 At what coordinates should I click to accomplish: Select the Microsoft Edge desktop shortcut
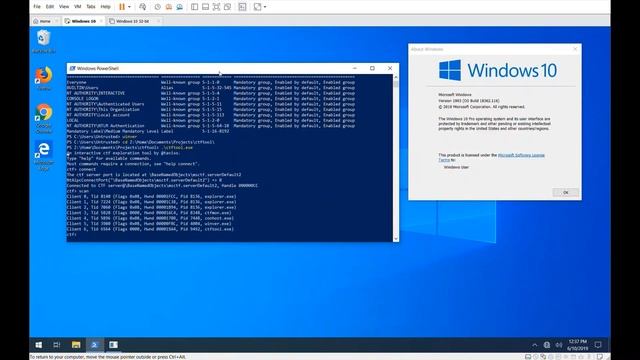point(44,156)
